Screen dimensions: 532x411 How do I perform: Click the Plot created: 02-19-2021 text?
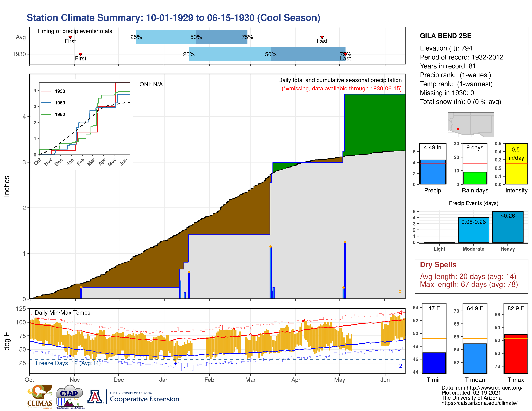point(471,393)
